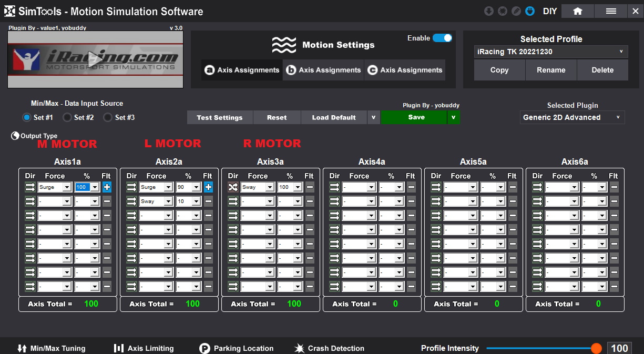Switch to the b Axis Assignments tab
The width and height of the screenshot is (644, 354).
[x=324, y=70]
